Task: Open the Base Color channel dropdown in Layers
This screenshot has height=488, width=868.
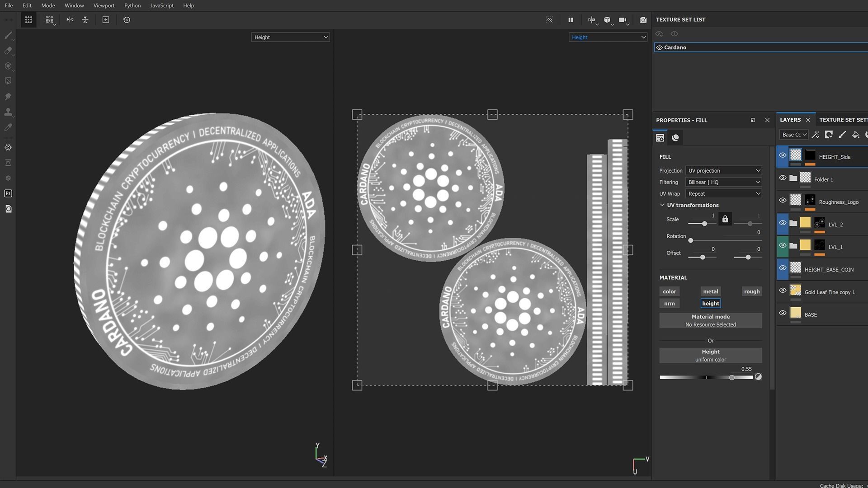Action: coord(794,135)
